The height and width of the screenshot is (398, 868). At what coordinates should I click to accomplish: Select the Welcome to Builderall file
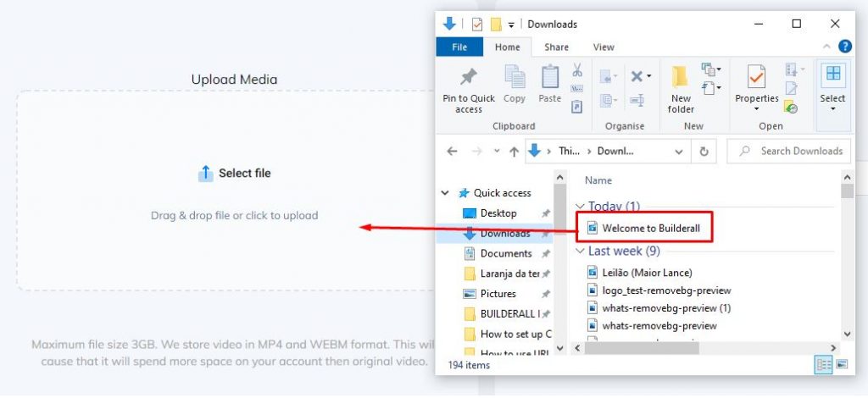(643, 228)
